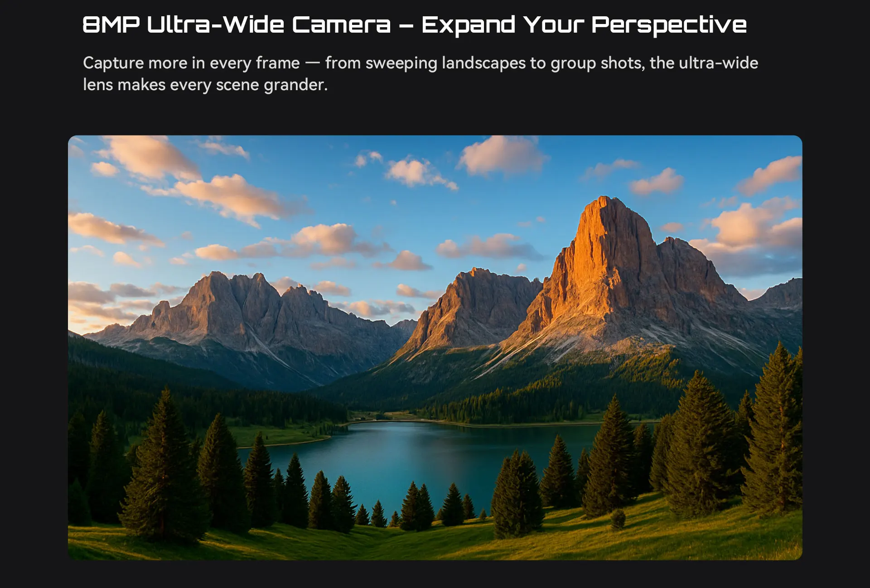
Task: Click the words 'lens makes every scene grander.'
Action: [205, 85]
